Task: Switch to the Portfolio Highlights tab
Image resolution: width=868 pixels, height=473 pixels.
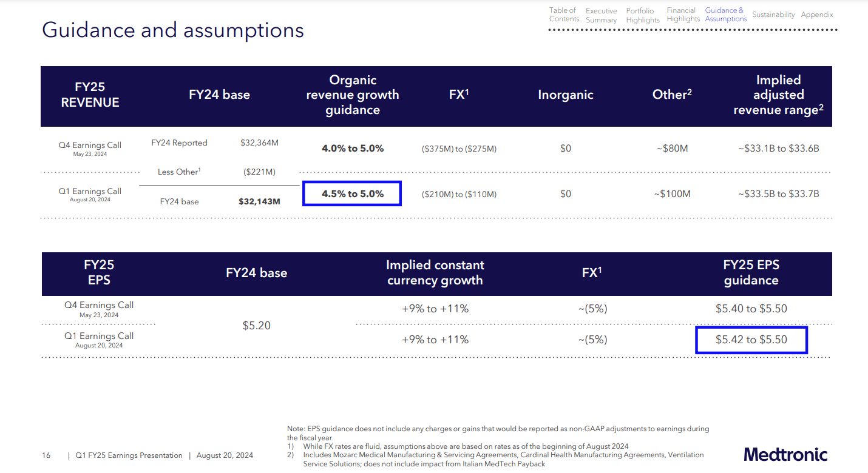Action: click(642, 15)
